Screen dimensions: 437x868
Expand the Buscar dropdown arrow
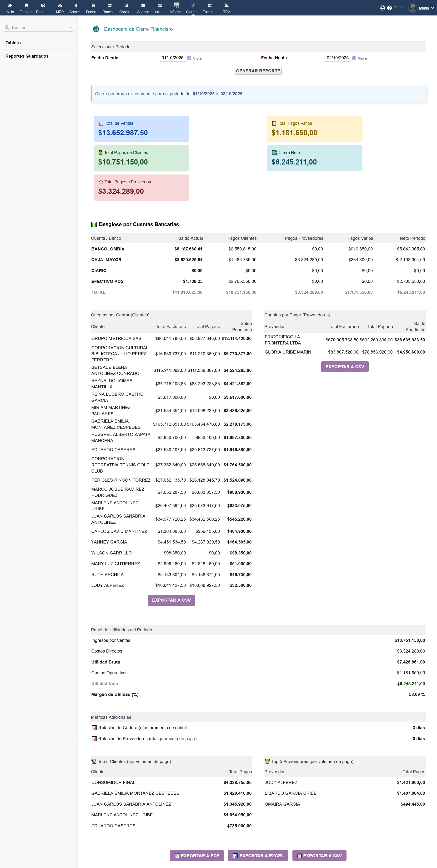(70, 28)
